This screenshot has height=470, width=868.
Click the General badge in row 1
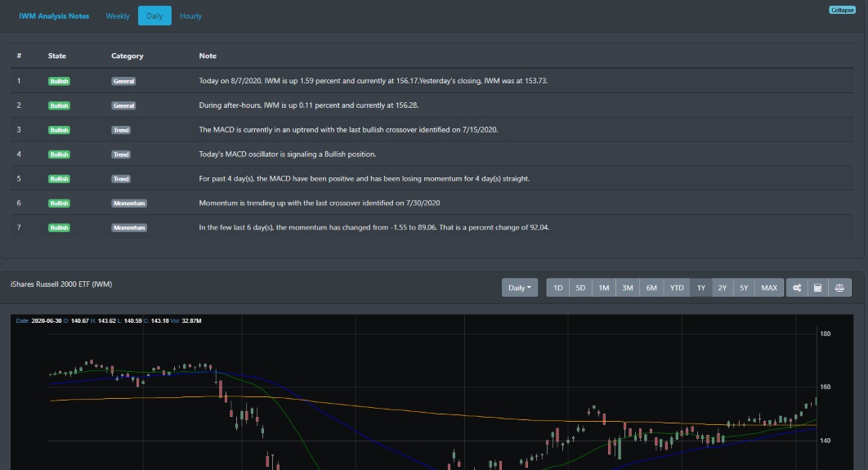[x=123, y=82]
